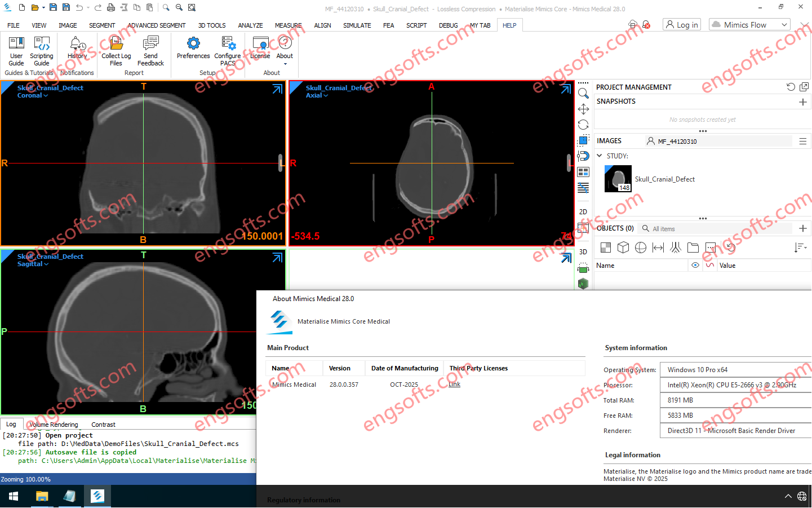Open File Explorer from the taskbar
The height and width of the screenshot is (508, 812).
(x=42, y=496)
